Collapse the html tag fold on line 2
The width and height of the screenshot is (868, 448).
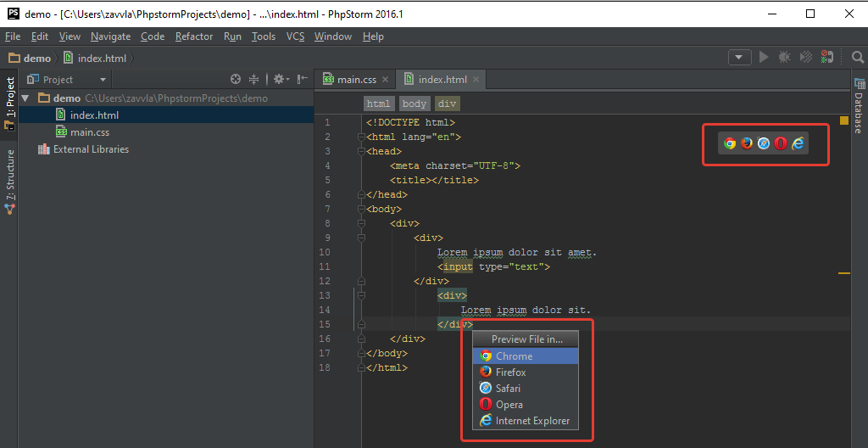(361, 137)
